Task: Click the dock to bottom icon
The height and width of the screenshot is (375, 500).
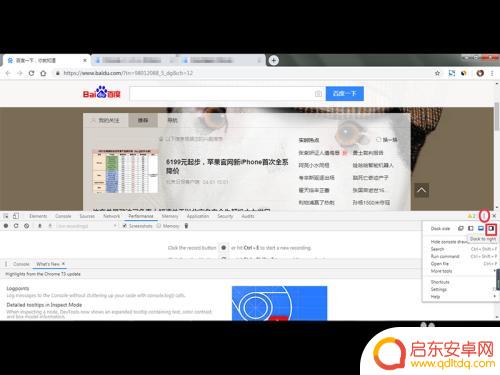Action: [x=481, y=228]
